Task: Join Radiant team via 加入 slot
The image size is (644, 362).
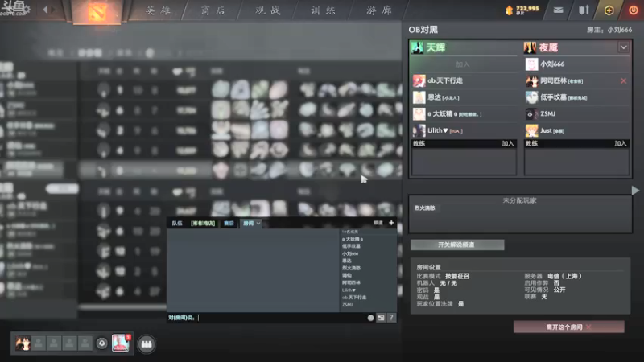Action: pos(463,64)
